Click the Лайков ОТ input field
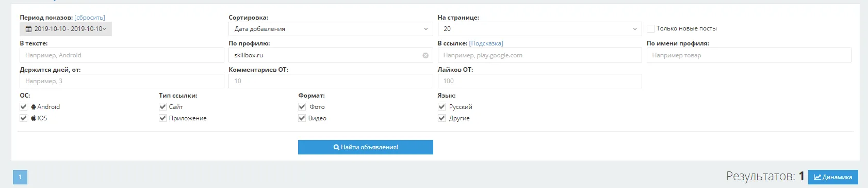 point(539,81)
